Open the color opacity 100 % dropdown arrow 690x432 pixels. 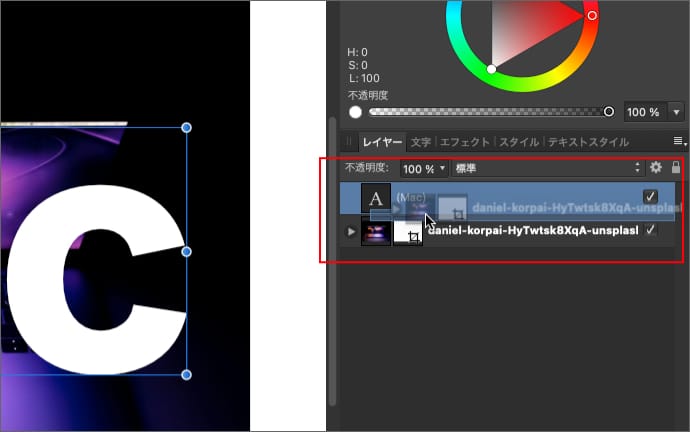click(676, 112)
